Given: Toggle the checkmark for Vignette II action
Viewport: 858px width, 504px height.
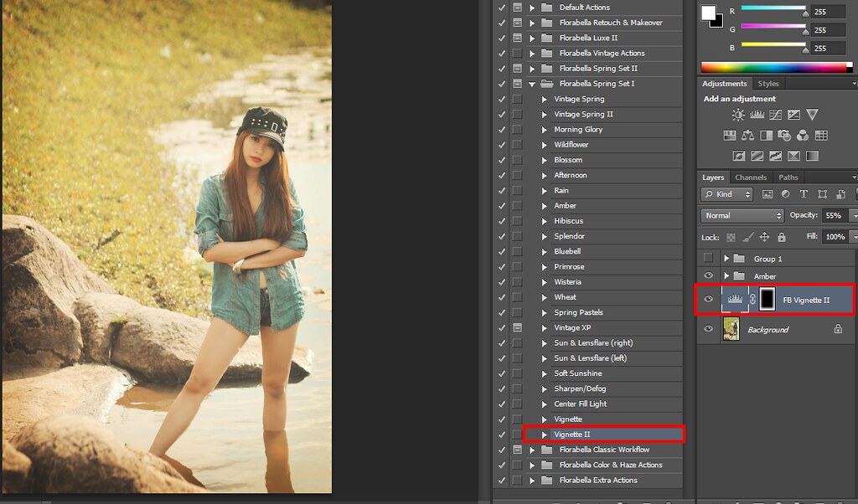Looking at the screenshot, I should 501,435.
